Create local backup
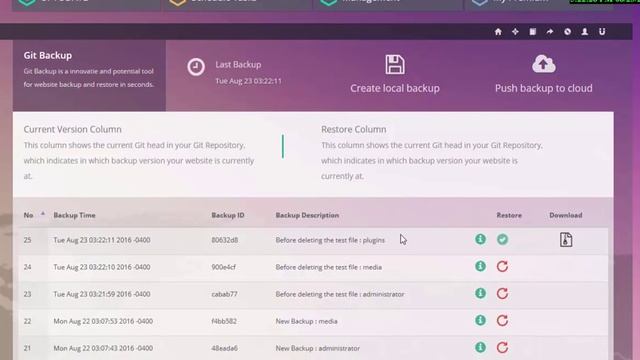This screenshot has height=360, width=640. [395, 88]
